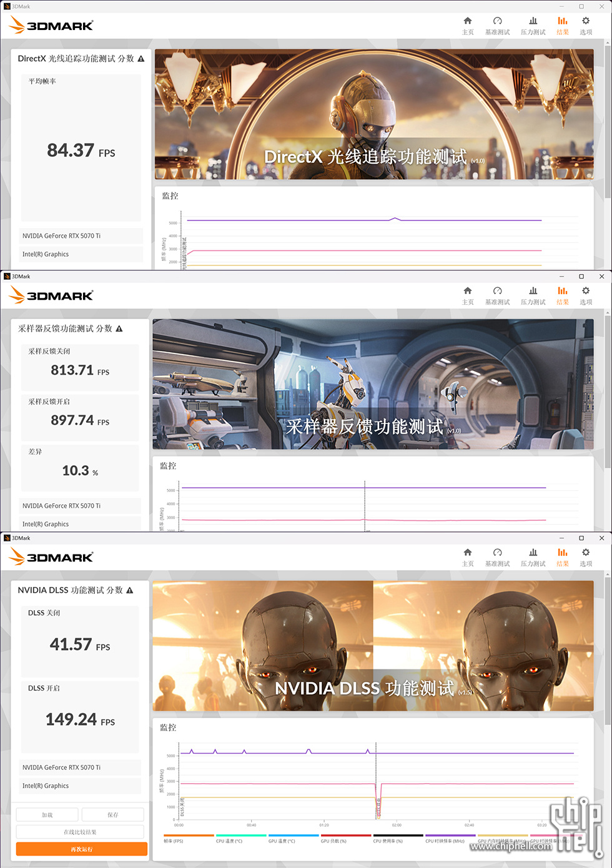612x868 pixels.
Task: Open 主页 (Home) in the top DirectX window
Action: (468, 26)
